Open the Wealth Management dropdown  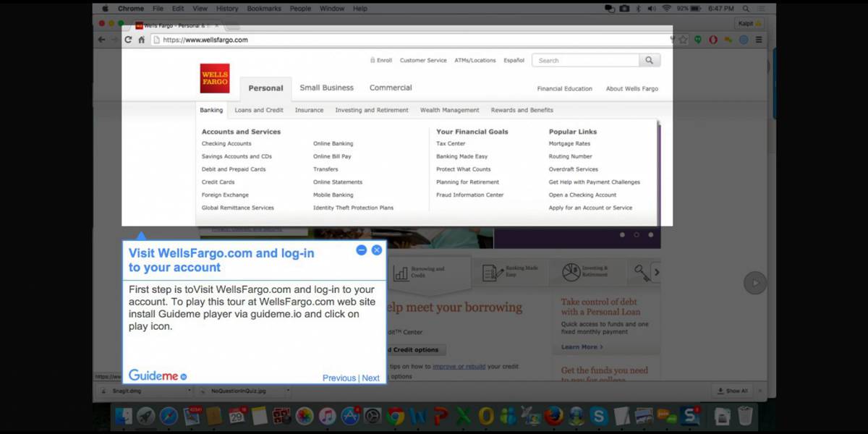pyautogui.click(x=449, y=110)
